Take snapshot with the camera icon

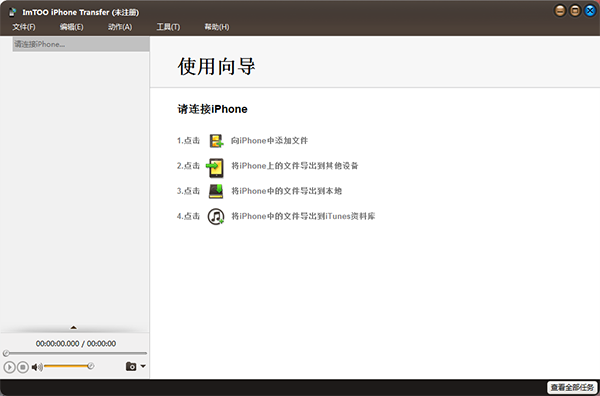(131, 366)
